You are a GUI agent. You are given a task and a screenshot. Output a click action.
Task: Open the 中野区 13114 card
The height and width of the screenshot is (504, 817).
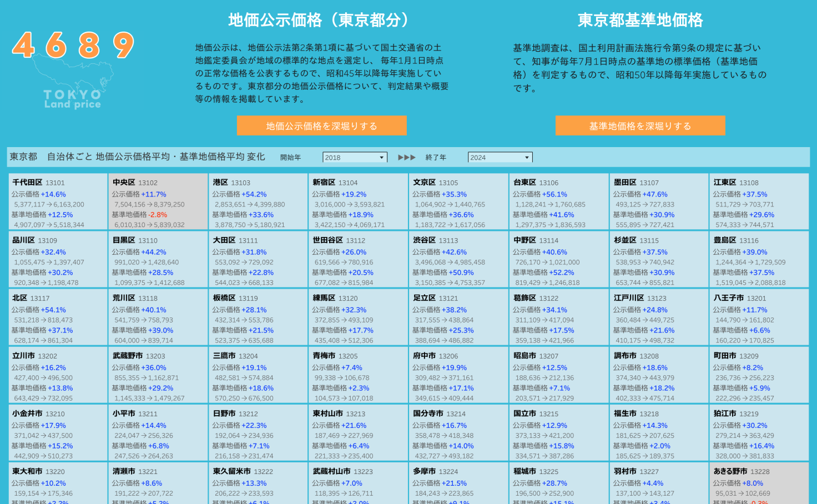(559, 259)
